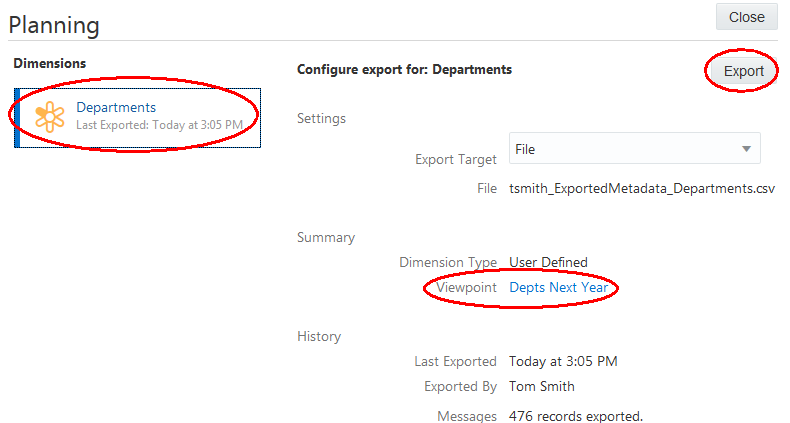
Task: Click the Today at 3:05 PM history value
Action: coord(563,361)
